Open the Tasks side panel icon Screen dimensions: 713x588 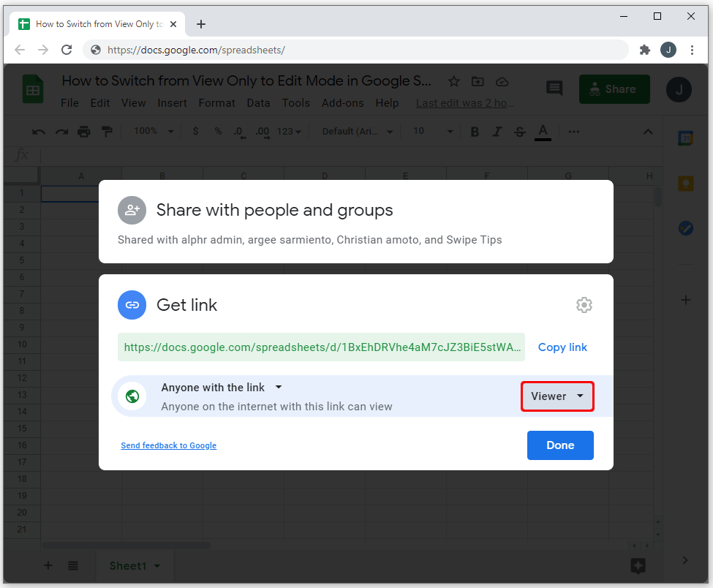(685, 228)
